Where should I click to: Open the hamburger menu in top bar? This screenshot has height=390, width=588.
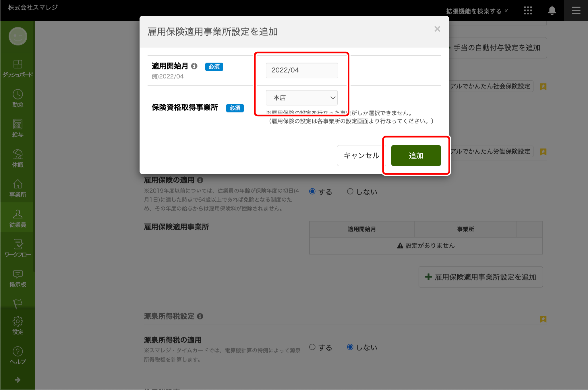[576, 11]
